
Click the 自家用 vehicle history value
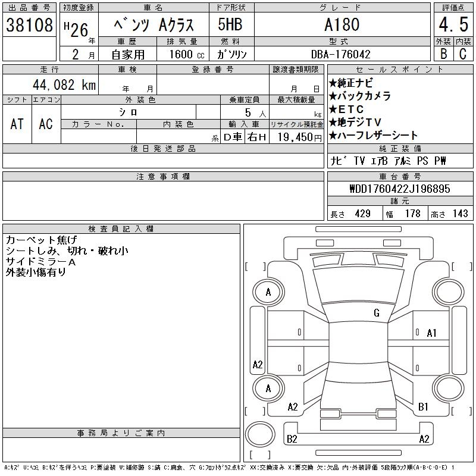pyautogui.click(x=128, y=55)
